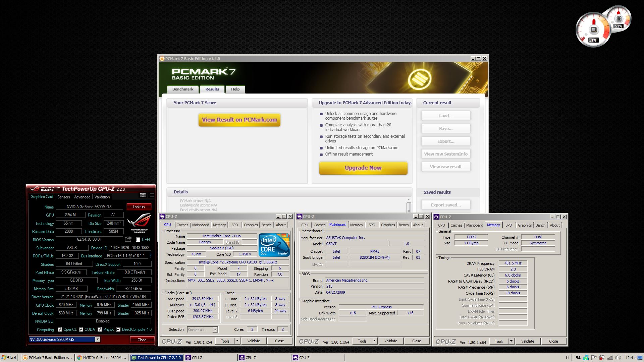Open the Advanced tab in GPU-Z
This screenshot has width=644, height=362.
click(x=82, y=197)
